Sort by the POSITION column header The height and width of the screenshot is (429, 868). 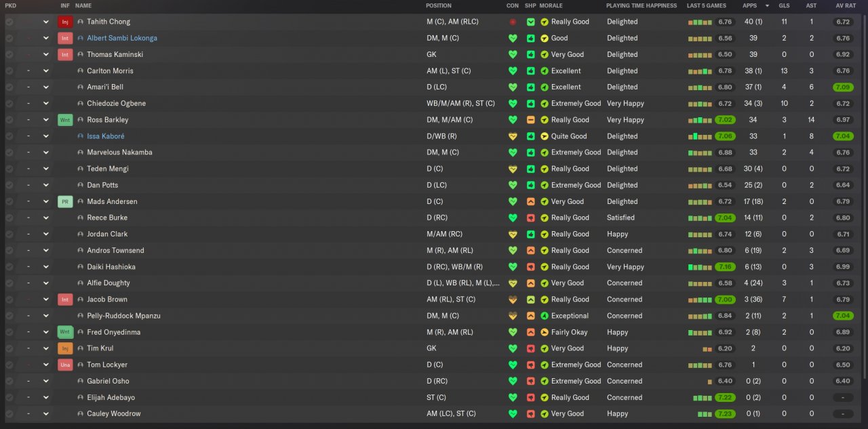[x=439, y=5]
